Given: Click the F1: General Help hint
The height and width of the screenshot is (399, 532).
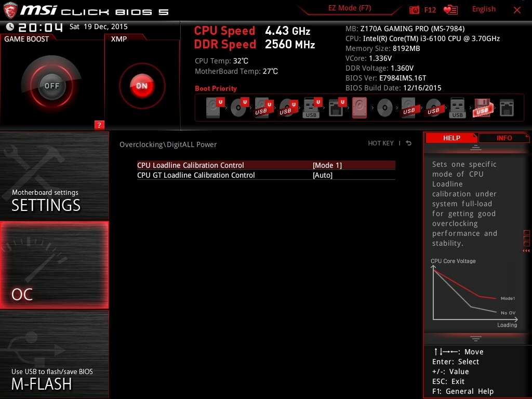Looking at the screenshot, I should 463,391.
